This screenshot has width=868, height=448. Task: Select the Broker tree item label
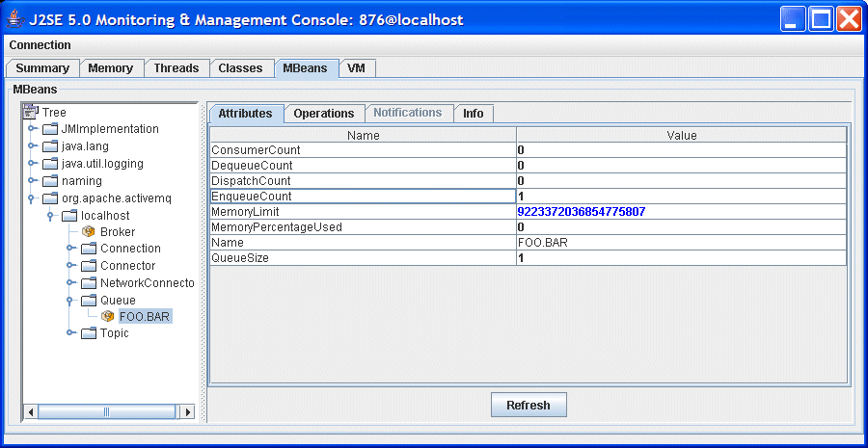coord(118,232)
